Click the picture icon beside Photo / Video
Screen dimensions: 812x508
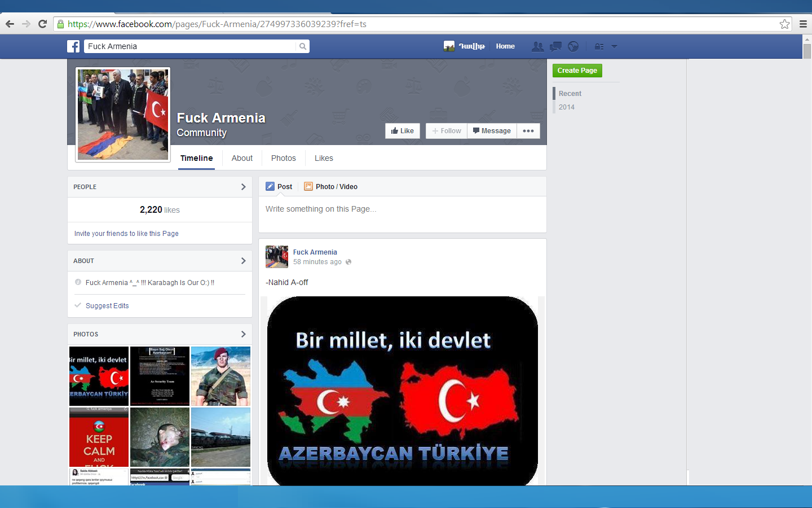click(308, 186)
